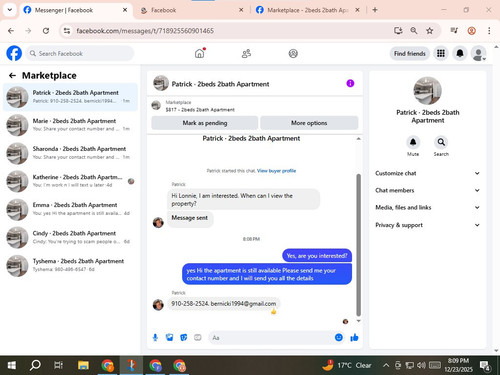Switch to the Messenger | Facebook tab

(x=75, y=10)
